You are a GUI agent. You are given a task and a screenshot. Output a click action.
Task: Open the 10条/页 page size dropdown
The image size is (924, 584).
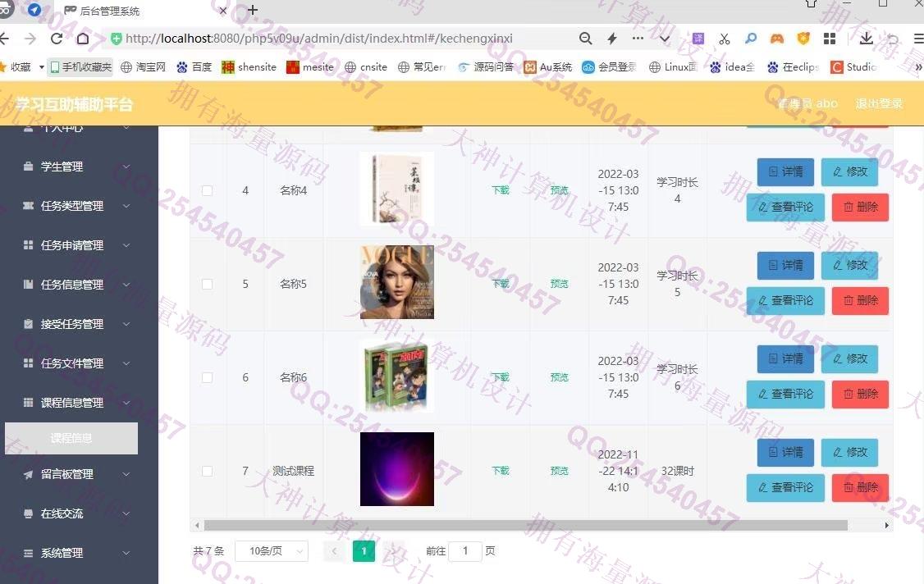pyautogui.click(x=271, y=551)
